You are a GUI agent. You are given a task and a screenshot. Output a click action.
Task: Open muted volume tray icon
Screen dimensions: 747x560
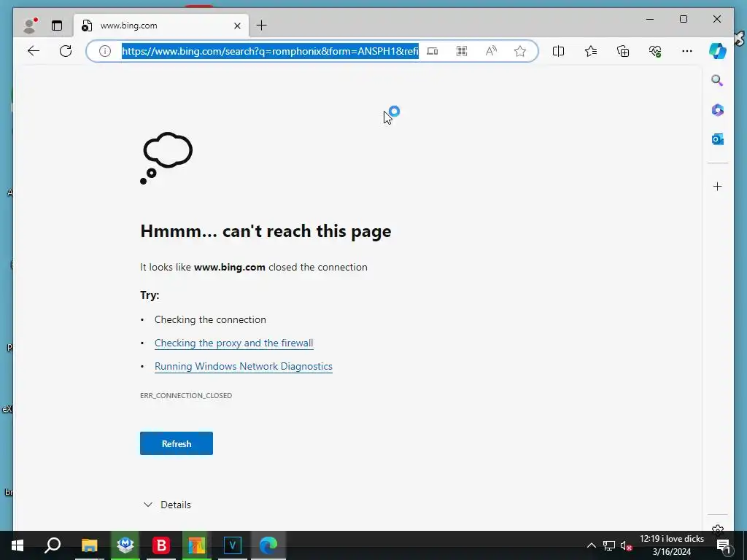[626, 545]
